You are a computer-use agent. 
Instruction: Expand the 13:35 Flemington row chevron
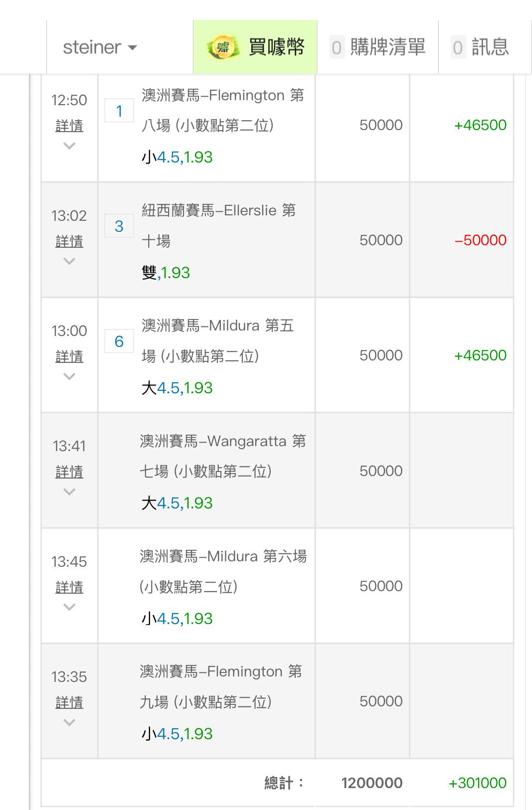(69, 722)
